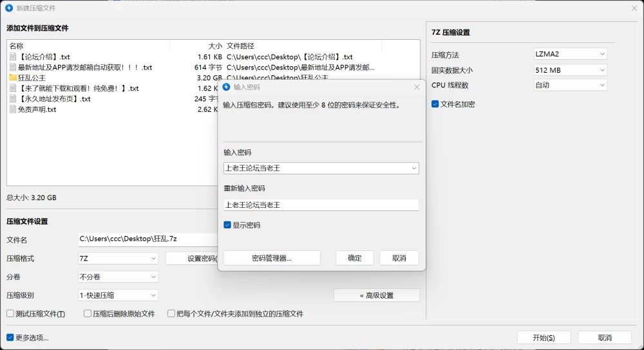Open the 压缩格式 7Z dropdown

pyautogui.click(x=118, y=259)
